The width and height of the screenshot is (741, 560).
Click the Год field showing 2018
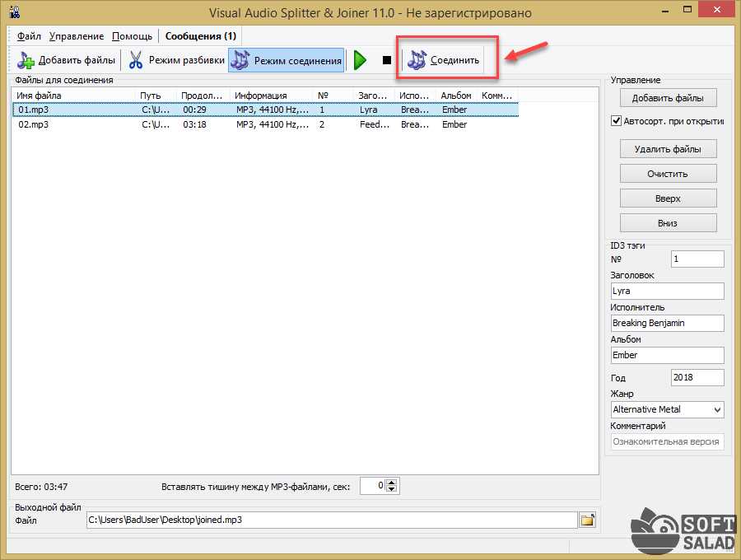[697, 377]
